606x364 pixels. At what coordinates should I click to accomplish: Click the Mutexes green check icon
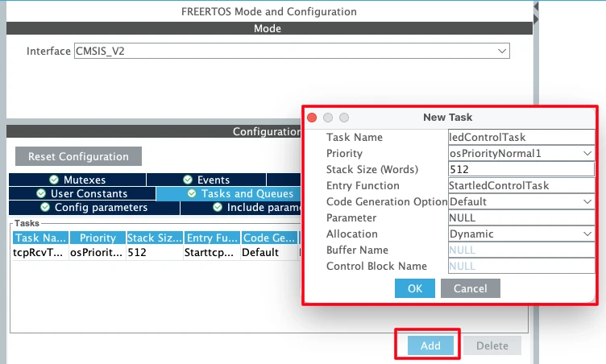point(54,180)
